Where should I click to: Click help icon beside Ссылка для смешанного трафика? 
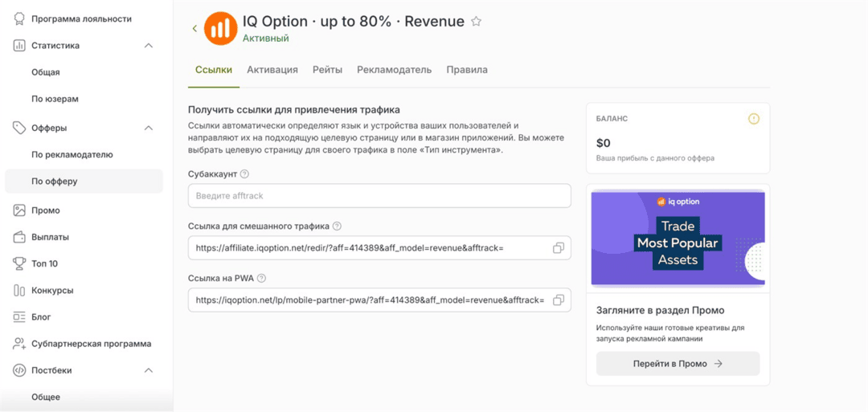click(337, 226)
